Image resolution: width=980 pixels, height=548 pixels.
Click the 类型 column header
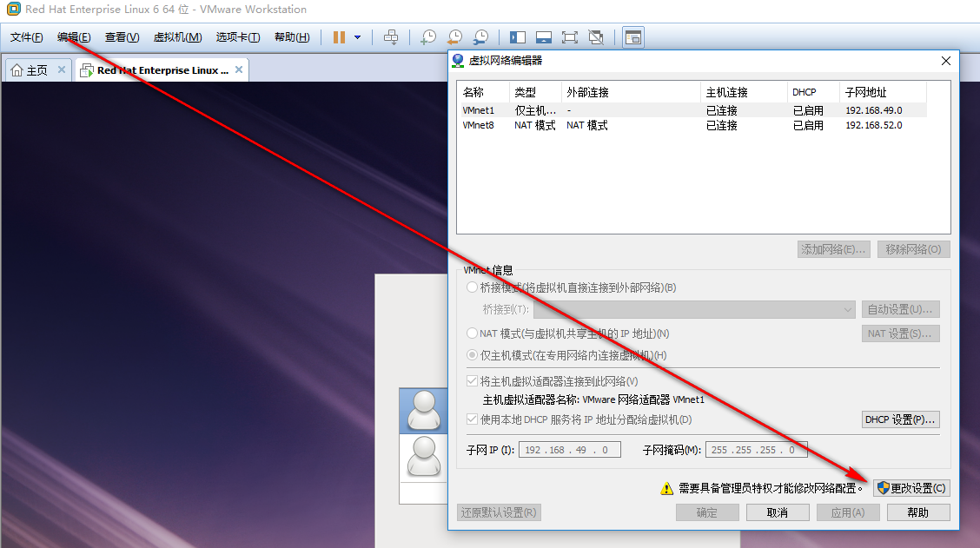tap(536, 92)
